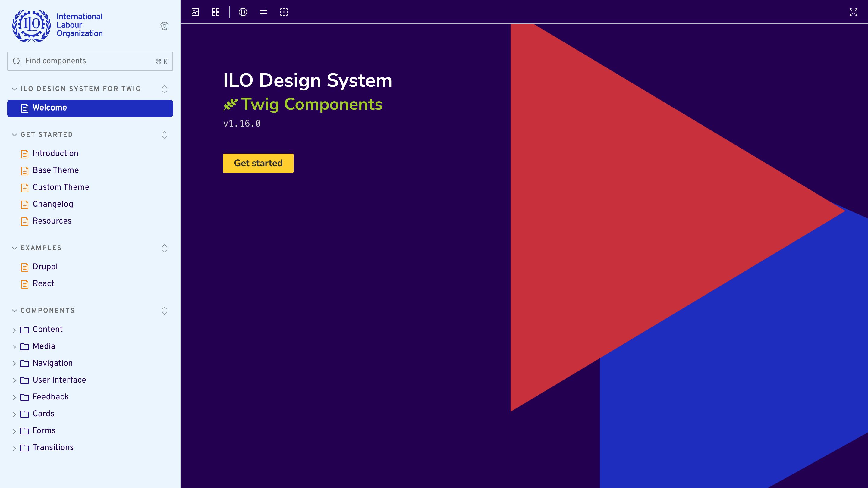Image resolution: width=868 pixels, height=488 pixels.
Task: Click expand-all arrows beside Examples
Action: [165, 248]
